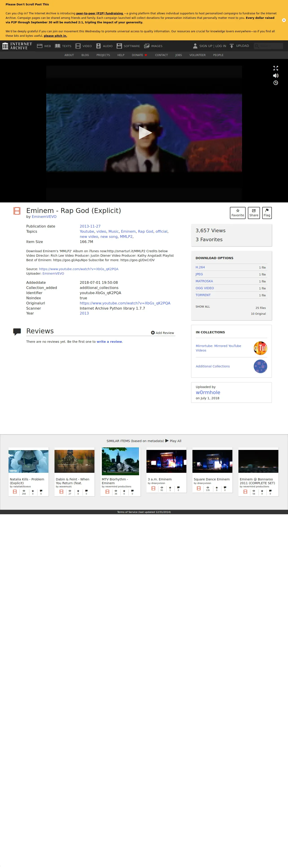Screen dimensions: 288x868
Task: Open the Texts section in navbar
Action: (x=63, y=46)
